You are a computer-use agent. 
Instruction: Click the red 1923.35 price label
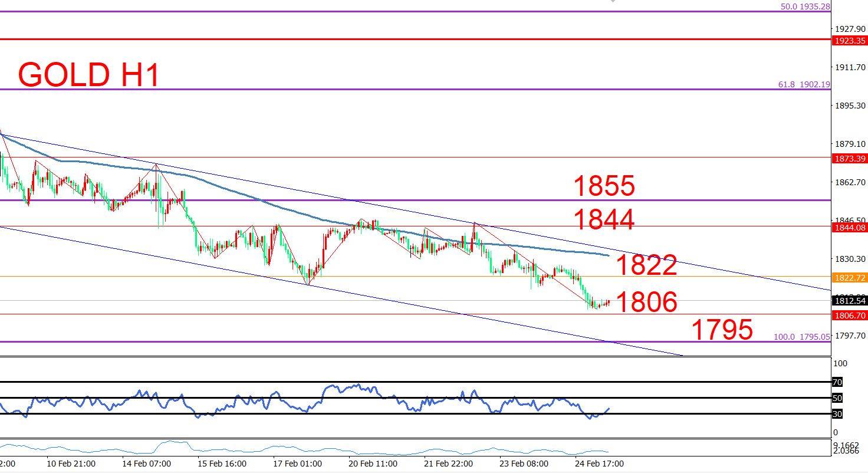coord(849,41)
